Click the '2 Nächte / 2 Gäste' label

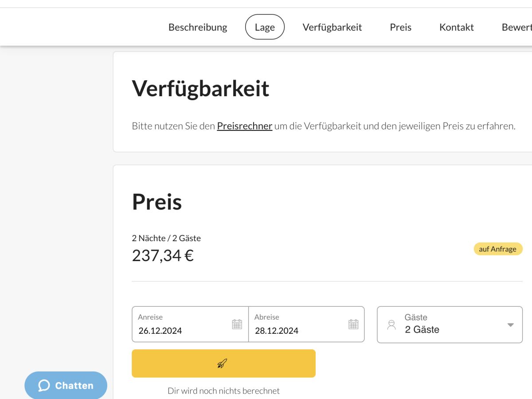click(166, 238)
